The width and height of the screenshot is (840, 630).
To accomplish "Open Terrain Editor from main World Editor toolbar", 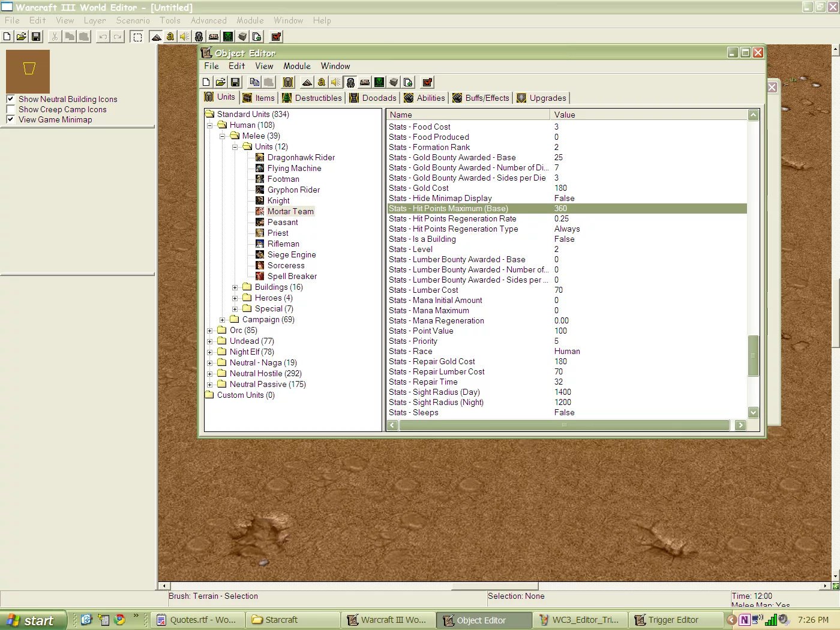I will pos(156,37).
